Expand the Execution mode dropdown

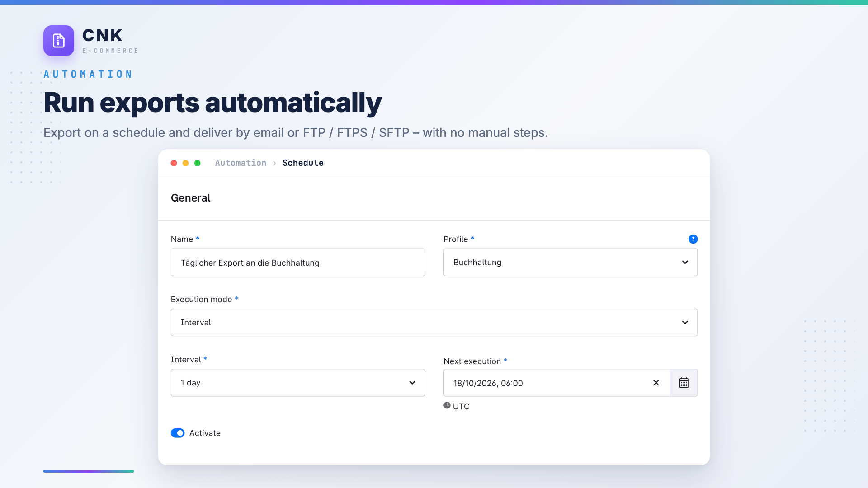point(434,322)
